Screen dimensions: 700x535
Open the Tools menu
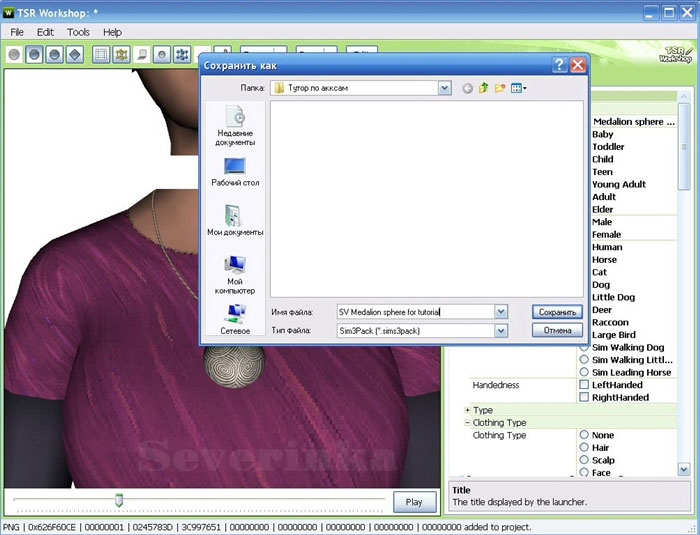pos(78,32)
